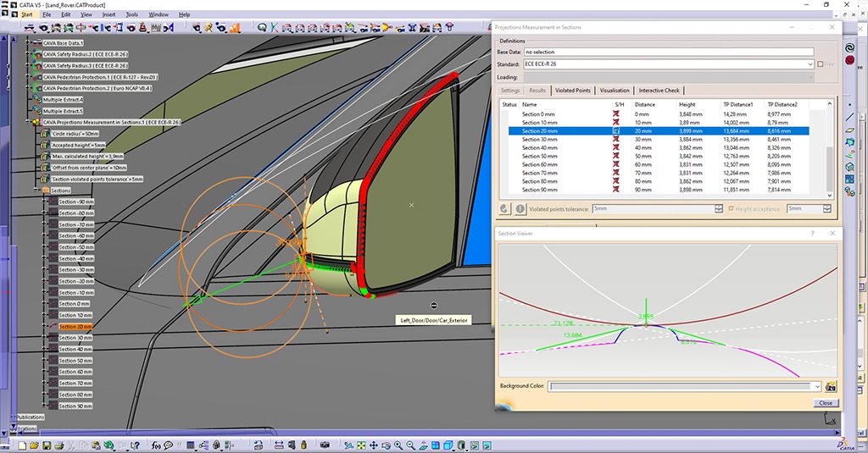The height and width of the screenshot is (453, 868).
Task: Toggle S/H visibility for Section 70 mm row
Action: click(x=615, y=173)
